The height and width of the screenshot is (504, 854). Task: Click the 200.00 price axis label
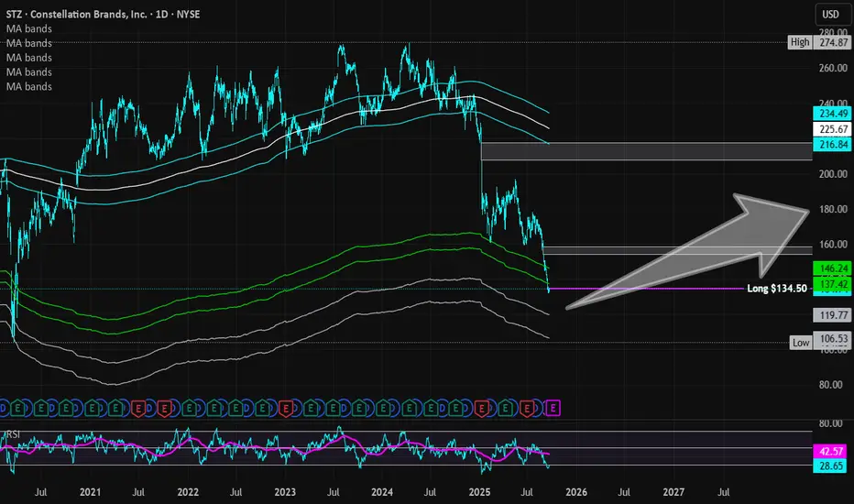tap(833, 174)
